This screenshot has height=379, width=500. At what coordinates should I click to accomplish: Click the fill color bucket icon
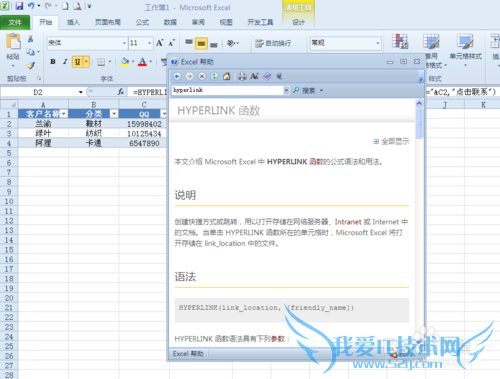click(x=125, y=62)
